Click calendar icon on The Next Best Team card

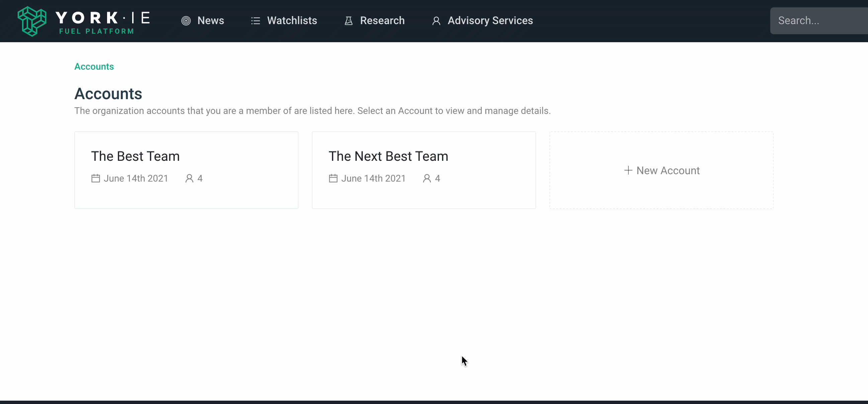pyautogui.click(x=333, y=178)
